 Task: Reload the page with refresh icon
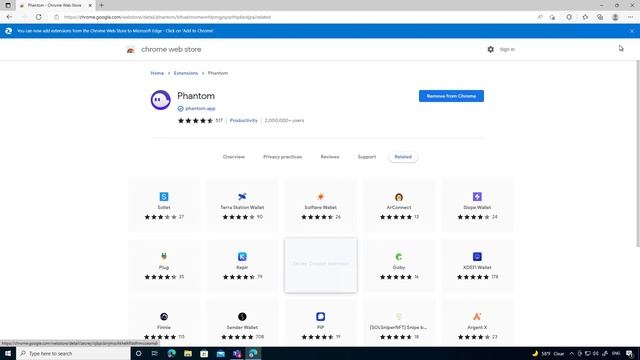point(38,17)
